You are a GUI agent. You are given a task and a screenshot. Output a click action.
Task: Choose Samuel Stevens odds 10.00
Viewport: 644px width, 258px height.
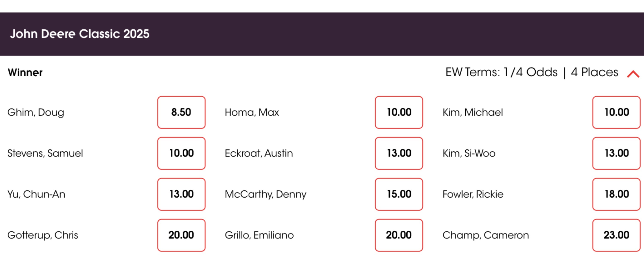[181, 153]
